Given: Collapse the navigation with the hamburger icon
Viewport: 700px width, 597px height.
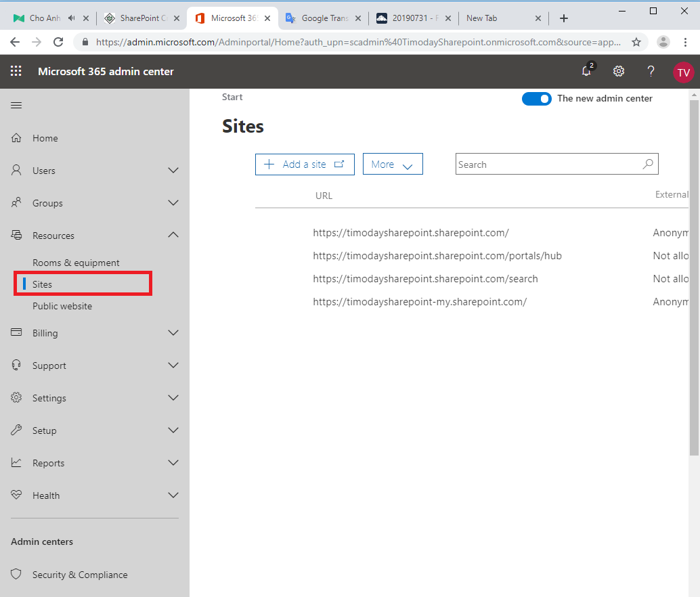Looking at the screenshot, I should (x=17, y=105).
